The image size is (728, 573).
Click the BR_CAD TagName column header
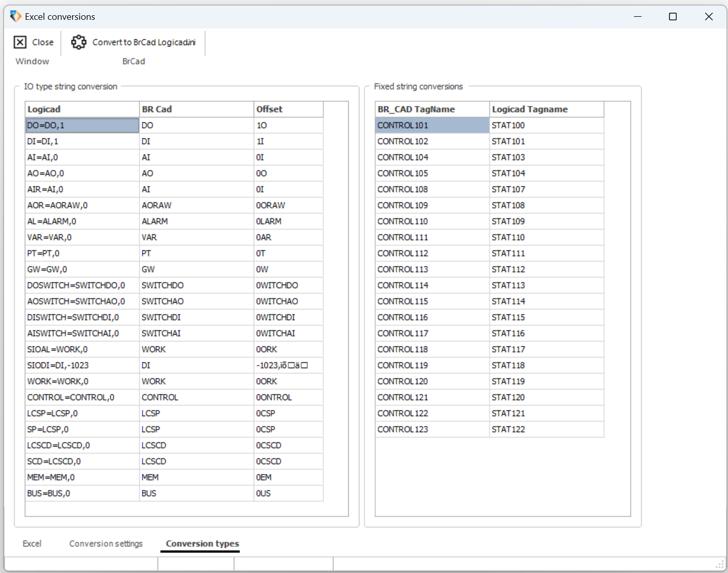pyautogui.click(x=432, y=109)
